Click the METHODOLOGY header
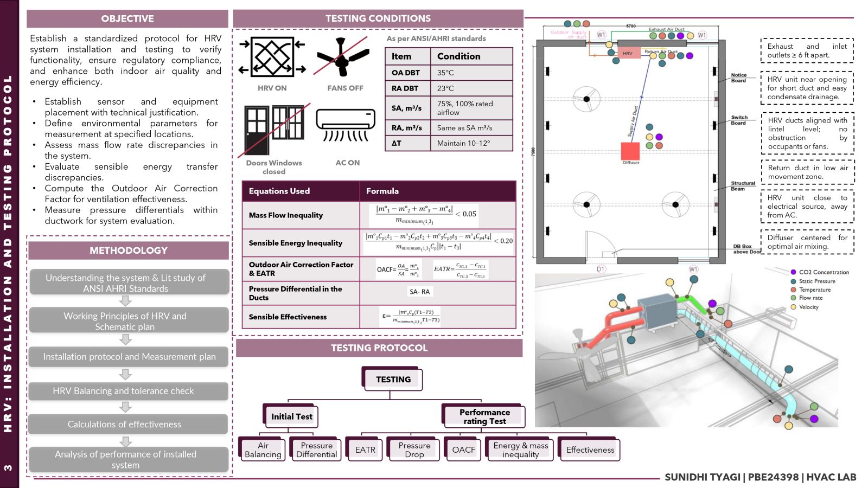Screen dimensions: 868x488 pyautogui.click(x=129, y=251)
